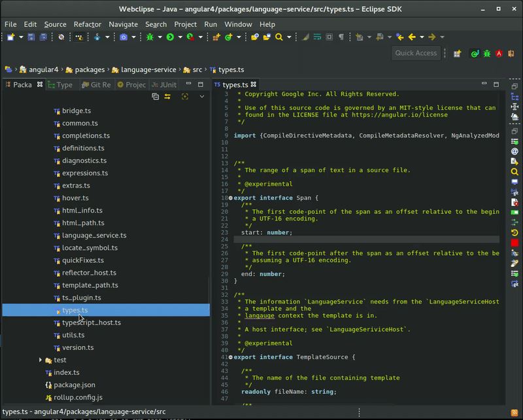Screen dimensions: 523x420
Task: Select package.json in the file tree
Action: point(75,385)
